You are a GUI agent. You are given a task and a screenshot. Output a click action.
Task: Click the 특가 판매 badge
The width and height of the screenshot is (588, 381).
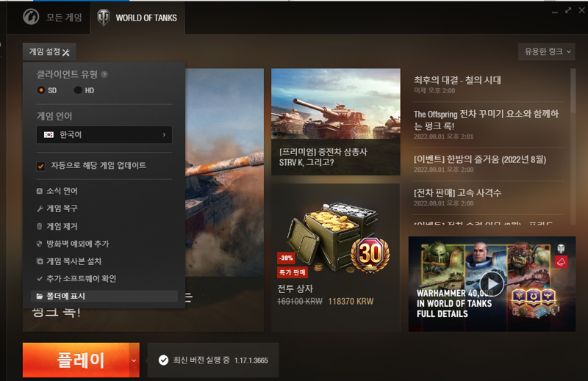pos(293,272)
